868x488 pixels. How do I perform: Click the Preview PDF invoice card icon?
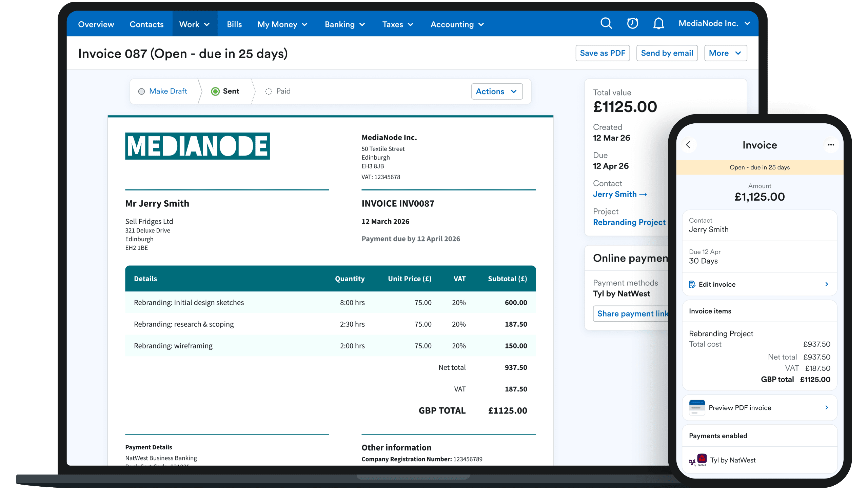pos(697,407)
